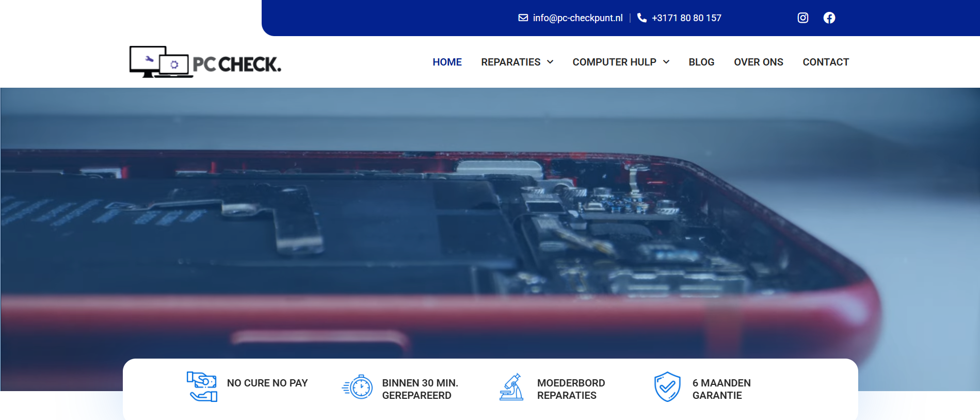Open the Contact page
This screenshot has height=420, width=980.
[825, 62]
